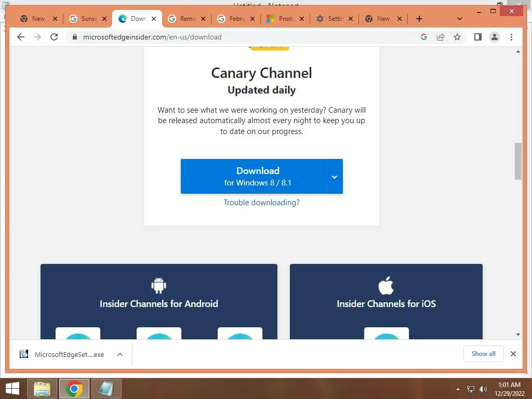Open a new tab with plus button
Image resolution: width=532 pixels, height=399 pixels.
[419, 19]
